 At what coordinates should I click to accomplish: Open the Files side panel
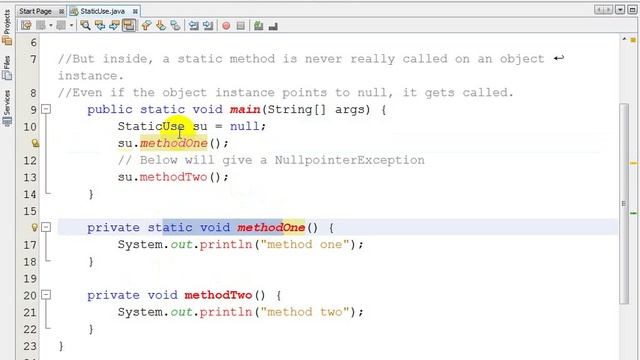pos(7,67)
